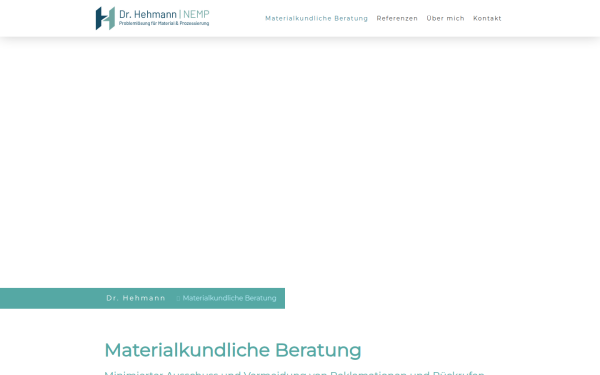This screenshot has height=375, width=600.
Task: Select the large Materialkundliche Beratung heading
Action: [233, 350]
